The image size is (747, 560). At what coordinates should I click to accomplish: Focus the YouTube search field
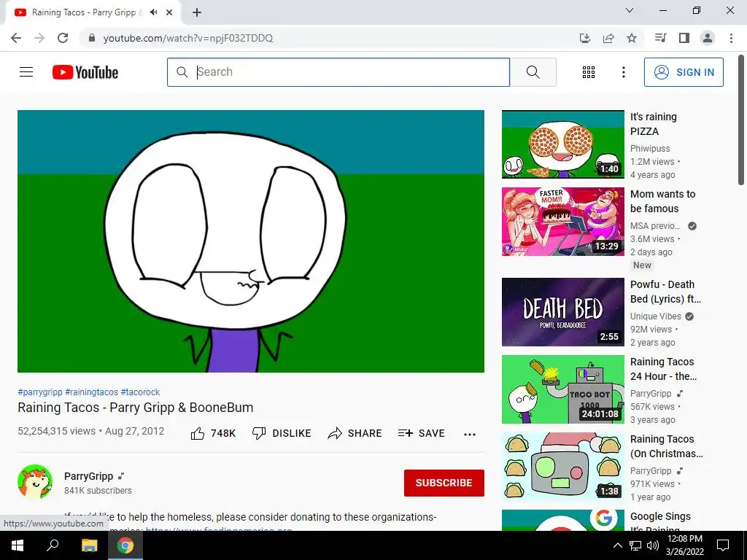(338, 72)
